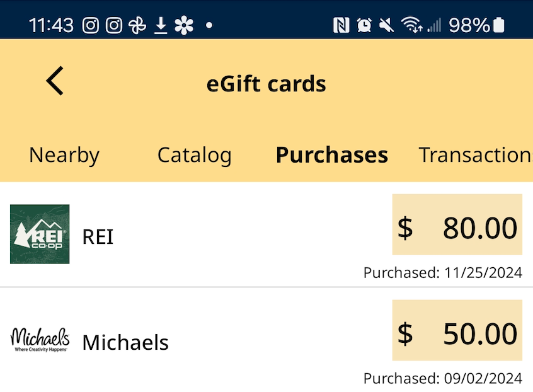Go to the Transactions tab
533x392 pixels.
[475, 155]
